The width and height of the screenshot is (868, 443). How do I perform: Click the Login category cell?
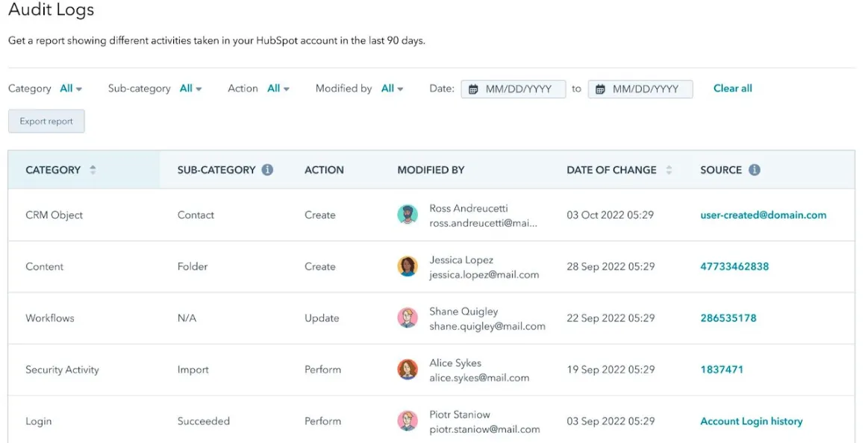coord(38,421)
